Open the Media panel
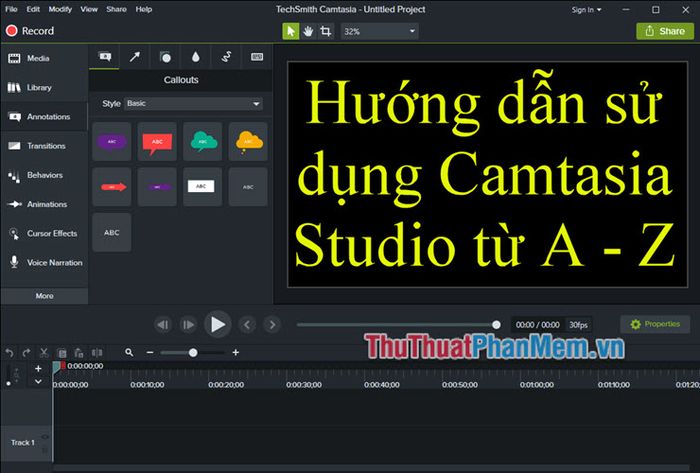 [x=44, y=58]
